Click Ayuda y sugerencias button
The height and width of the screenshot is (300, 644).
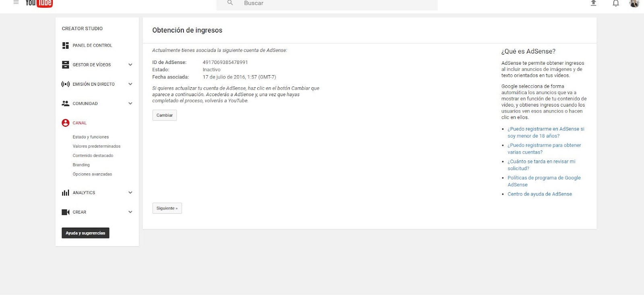85,233
